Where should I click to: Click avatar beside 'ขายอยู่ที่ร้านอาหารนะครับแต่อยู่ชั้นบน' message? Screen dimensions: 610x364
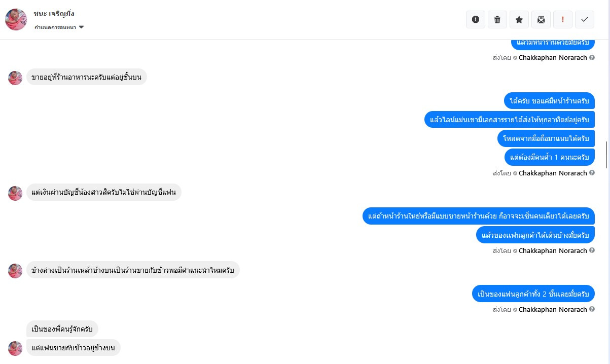[x=15, y=78]
